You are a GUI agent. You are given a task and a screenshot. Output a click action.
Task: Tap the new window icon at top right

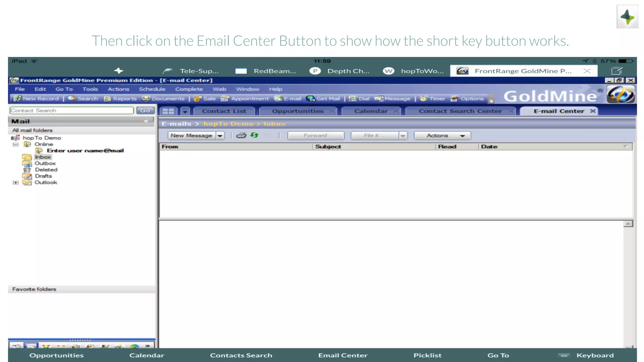pos(617,71)
